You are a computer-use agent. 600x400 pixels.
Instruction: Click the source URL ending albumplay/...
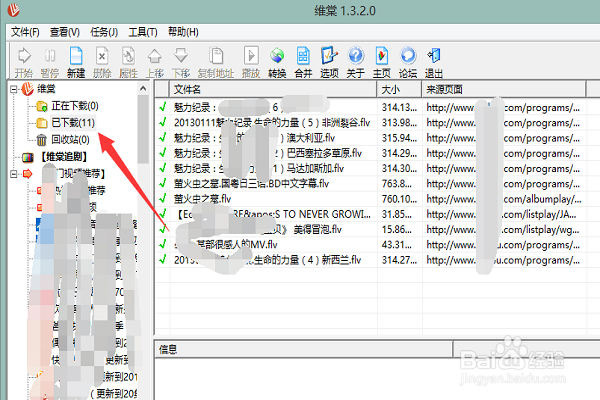tap(504, 199)
